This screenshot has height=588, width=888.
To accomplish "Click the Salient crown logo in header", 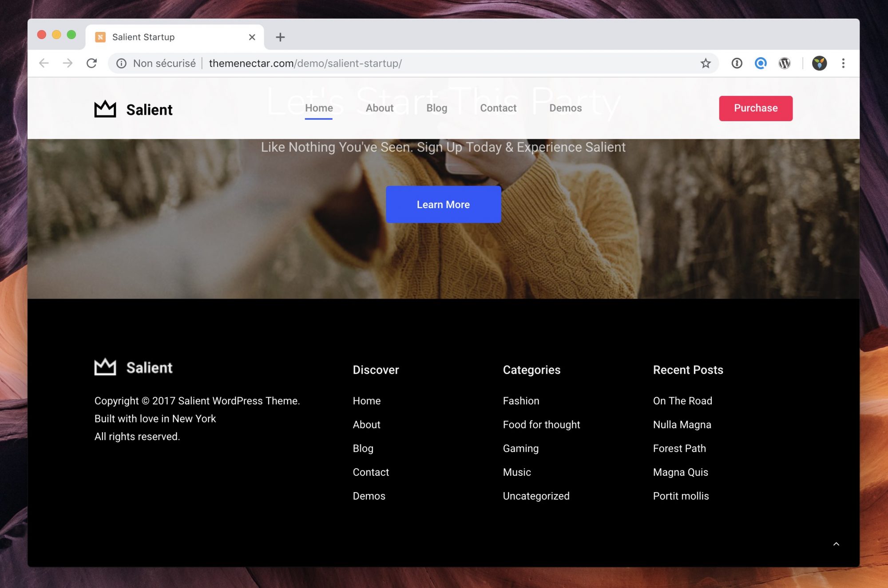I will pos(105,109).
